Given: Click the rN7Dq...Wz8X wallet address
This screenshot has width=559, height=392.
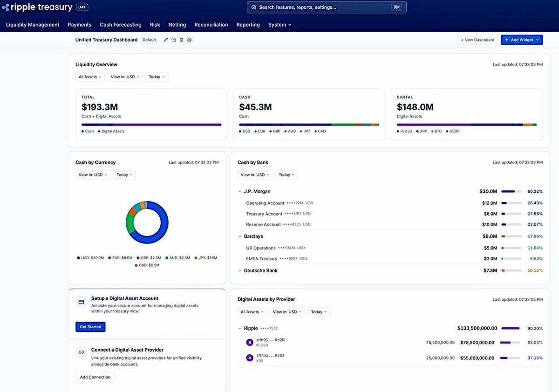Looking at the screenshot, I should click(x=270, y=356).
